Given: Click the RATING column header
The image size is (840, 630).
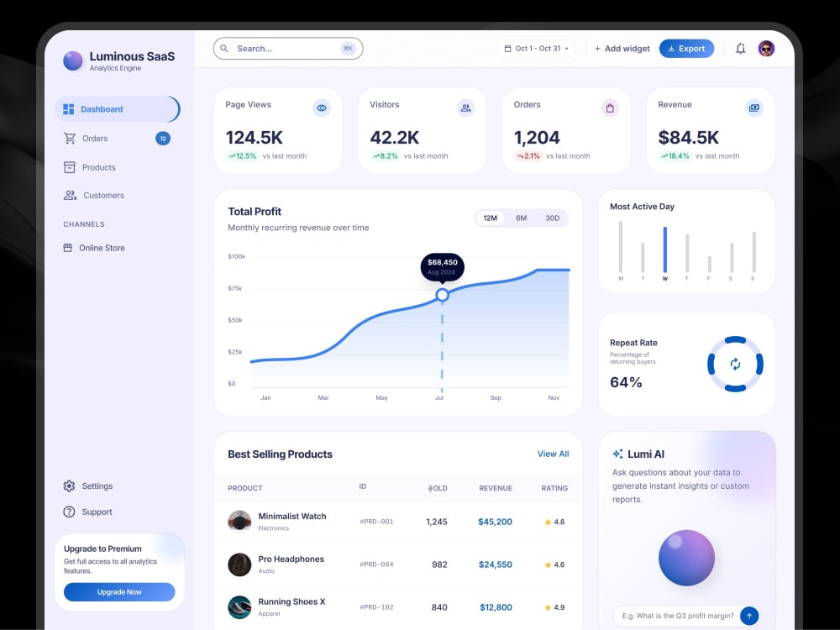Looking at the screenshot, I should [554, 488].
